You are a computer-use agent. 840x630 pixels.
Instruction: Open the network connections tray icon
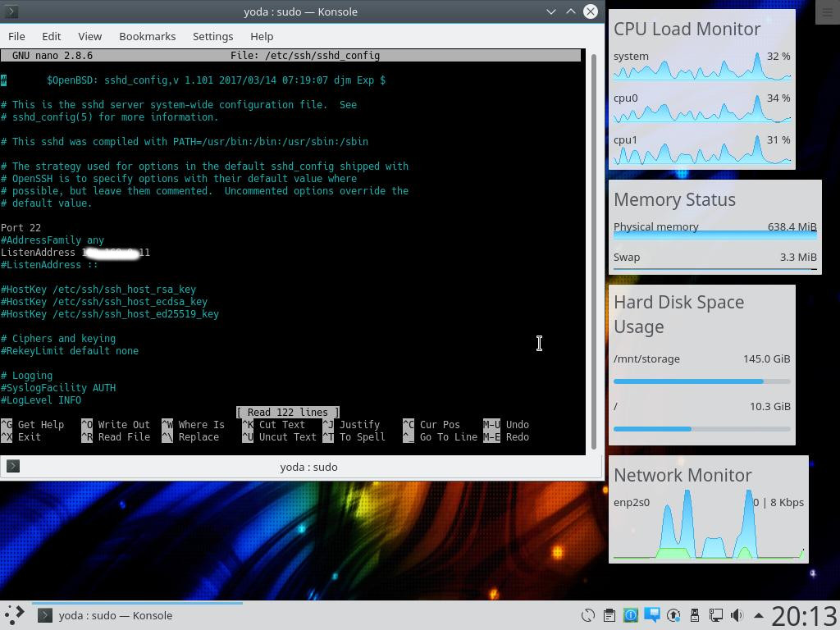coord(716,615)
